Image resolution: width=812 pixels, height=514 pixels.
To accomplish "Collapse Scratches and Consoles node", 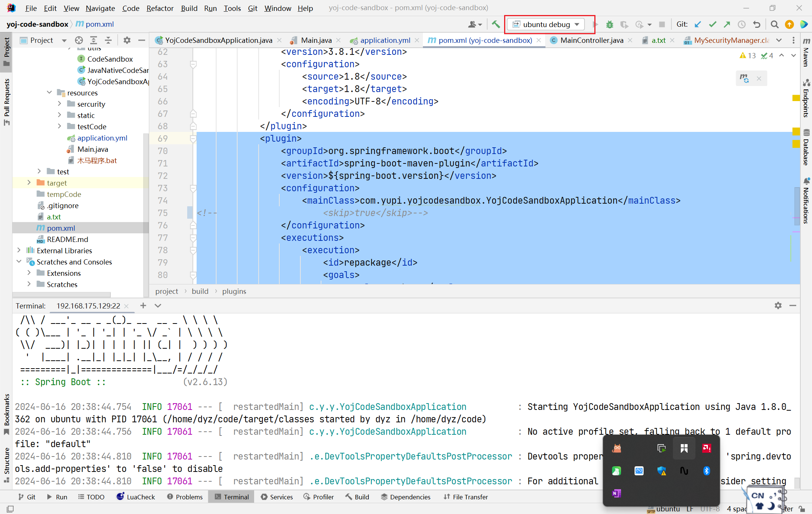I will (x=19, y=262).
